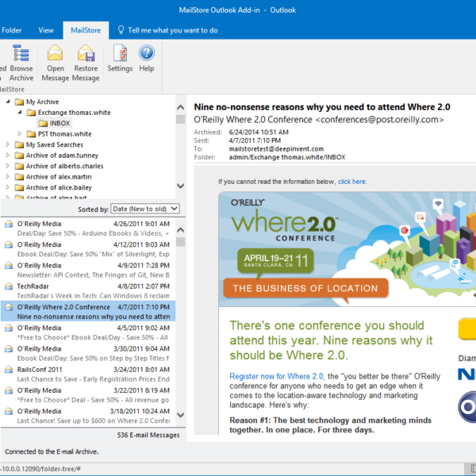The height and width of the screenshot is (476, 476).
Task: Open MailStore Help
Action: click(147, 58)
